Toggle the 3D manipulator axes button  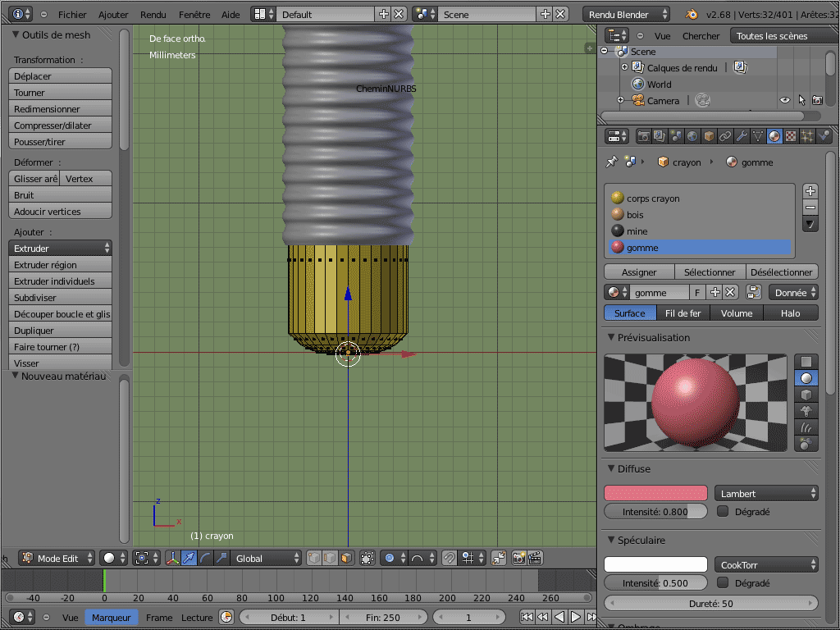(x=173, y=558)
